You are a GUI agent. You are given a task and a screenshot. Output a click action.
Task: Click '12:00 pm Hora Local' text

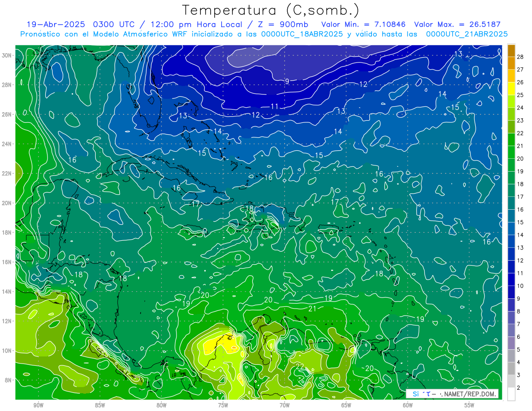click(x=196, y=24)
